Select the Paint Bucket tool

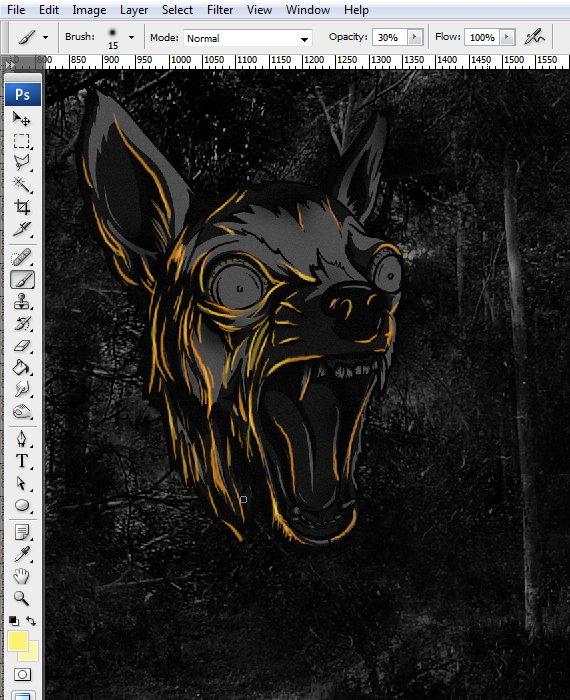(21, 368)
